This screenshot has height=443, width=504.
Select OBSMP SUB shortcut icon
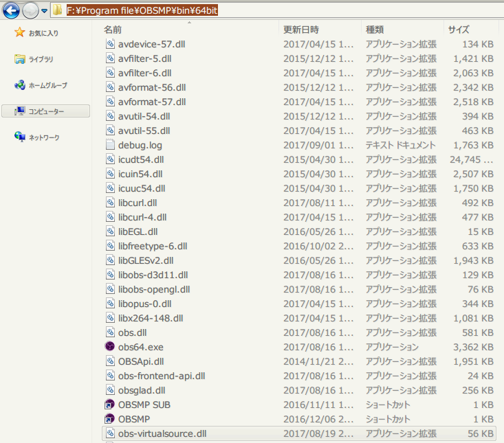point(110,404)
